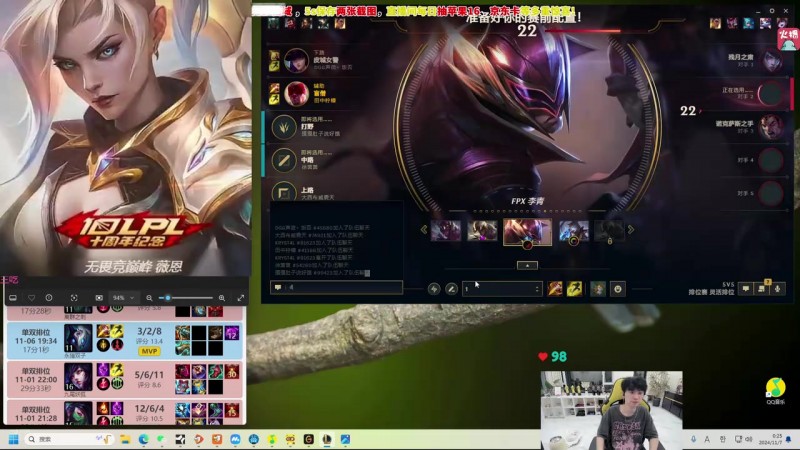This screenshot has width=800, height=450.
Task: Click the Windows Start button
Action: pos(14,439)
